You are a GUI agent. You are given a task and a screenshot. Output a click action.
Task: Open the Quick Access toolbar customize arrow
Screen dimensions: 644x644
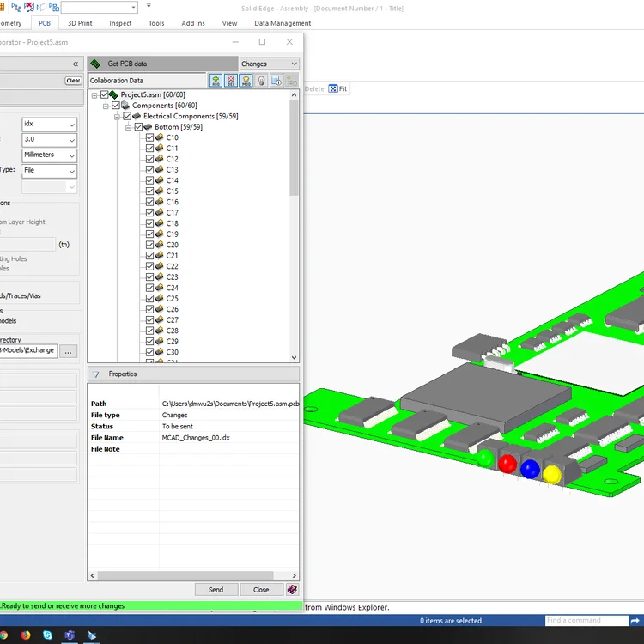149,6
